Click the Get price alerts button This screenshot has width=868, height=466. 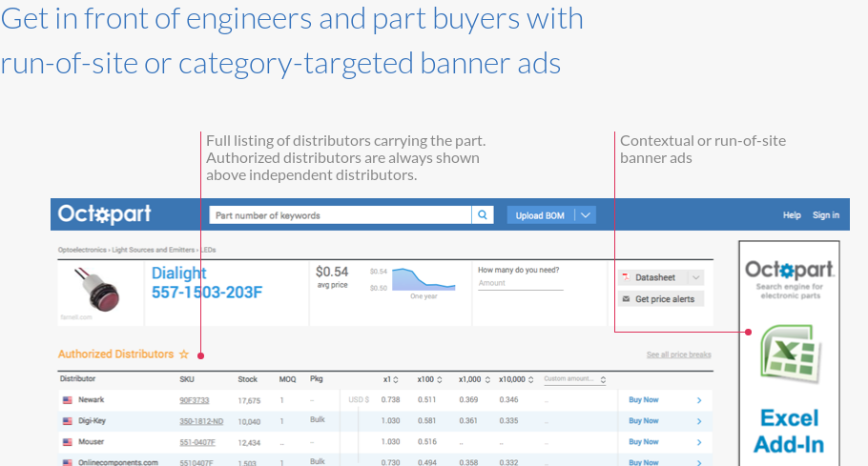tap(661, 299)
